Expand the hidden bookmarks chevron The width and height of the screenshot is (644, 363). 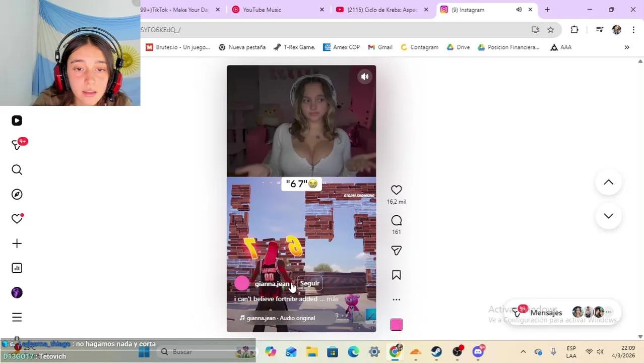coord(627,47)
